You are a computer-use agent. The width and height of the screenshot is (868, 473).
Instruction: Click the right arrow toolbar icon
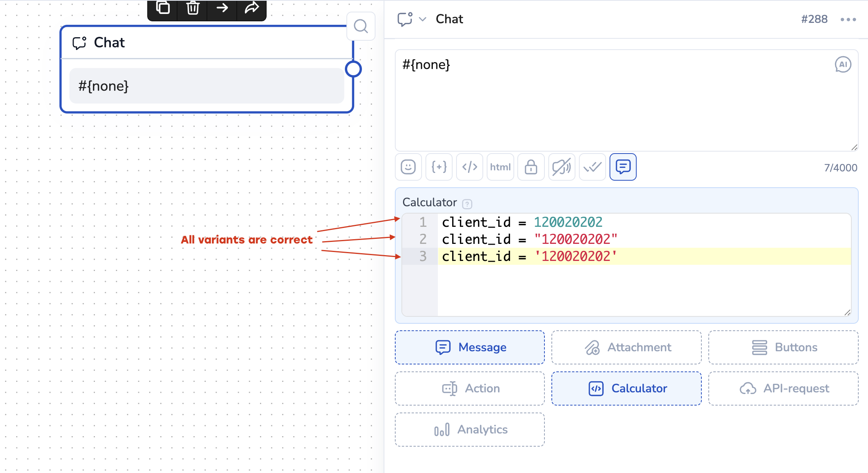(x=222, y=8)
